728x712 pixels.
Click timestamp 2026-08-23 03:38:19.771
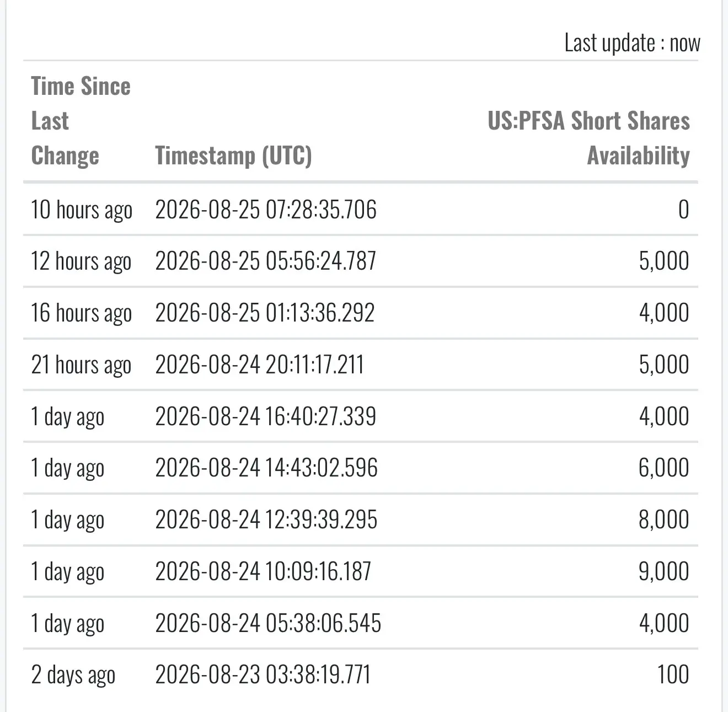point(263,674)
